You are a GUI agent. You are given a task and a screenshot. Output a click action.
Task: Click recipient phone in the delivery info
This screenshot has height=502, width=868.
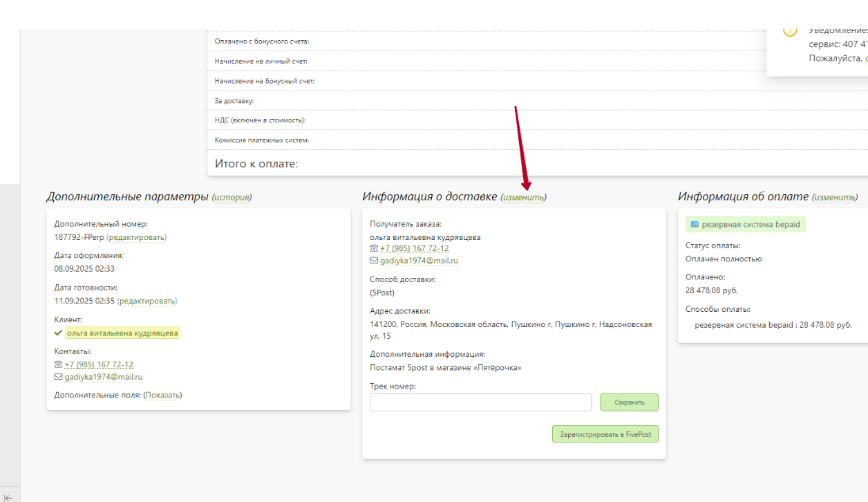(x=415, y=248)
